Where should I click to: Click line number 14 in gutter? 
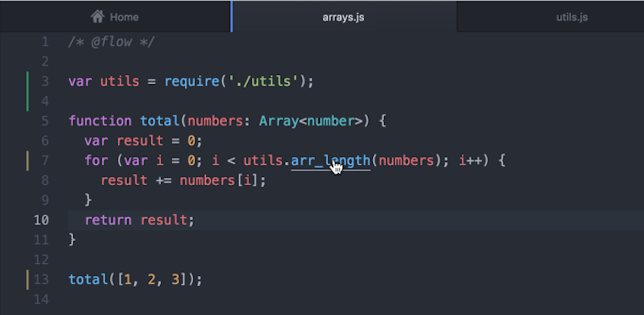[41, 299]
